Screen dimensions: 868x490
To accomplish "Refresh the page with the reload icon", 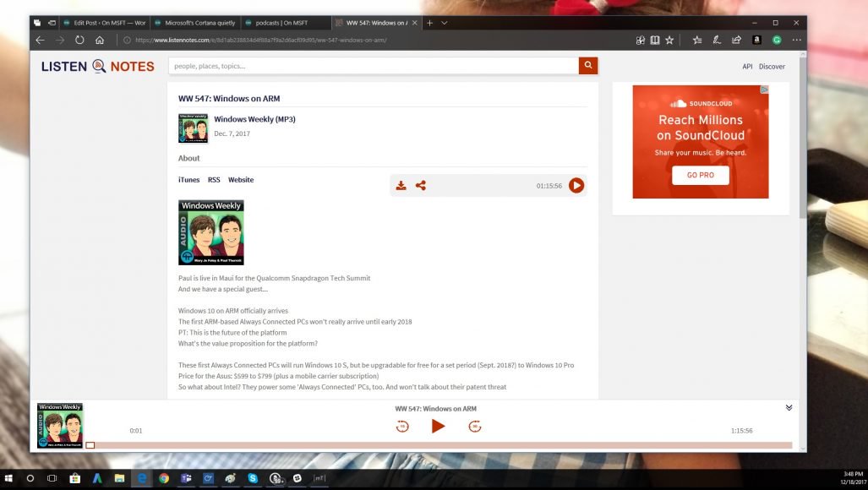I will click(x=79, y=40).
